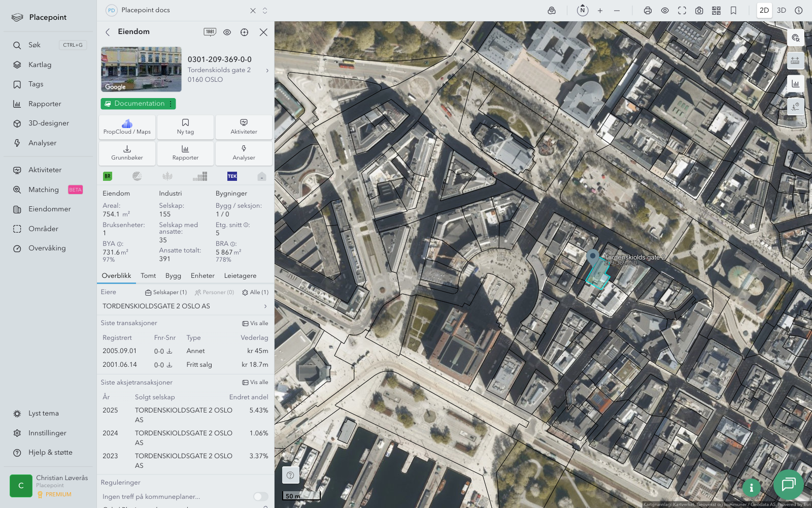Expand owner TORDENSKIOLDSGATE 2 OSLO AS
Image resolution: width=812 pixels, height=508 pixels.
(265, 306)
